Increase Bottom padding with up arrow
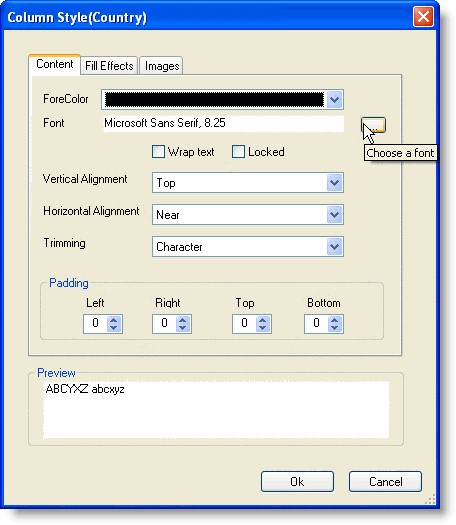The width and height of the screenshot is (456, 525). (335, 320)
